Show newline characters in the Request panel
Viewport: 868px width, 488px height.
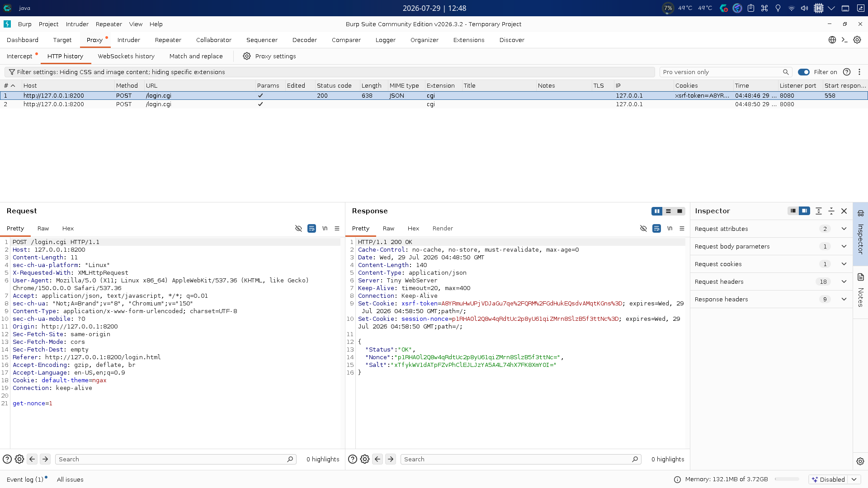(x=325, y=228)
